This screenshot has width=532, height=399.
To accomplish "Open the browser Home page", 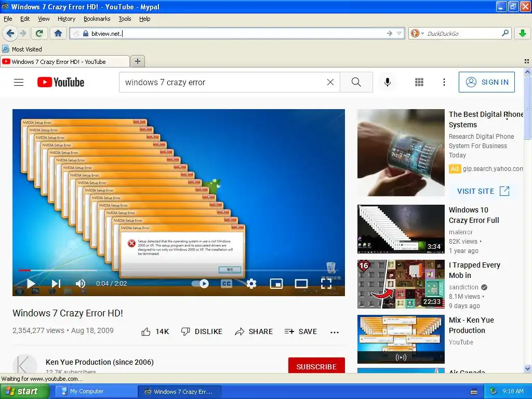I will point(58,33).
